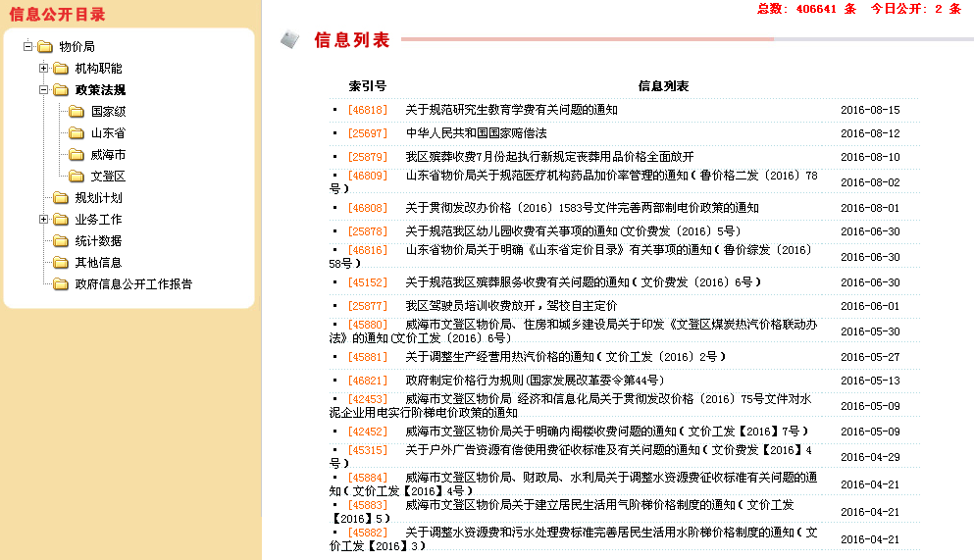974x560 pixels.
Task: Click the folder icon next to 规划计划
Action: (61, 198)
